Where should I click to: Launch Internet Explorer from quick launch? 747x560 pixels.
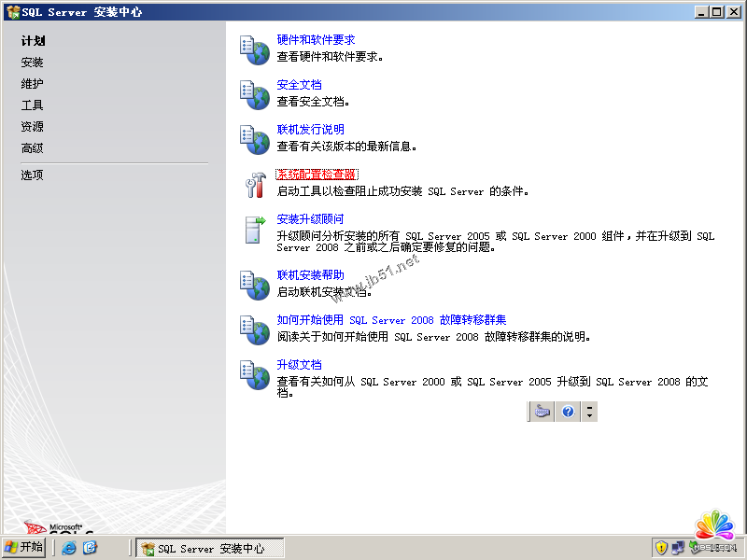(69, 548)
